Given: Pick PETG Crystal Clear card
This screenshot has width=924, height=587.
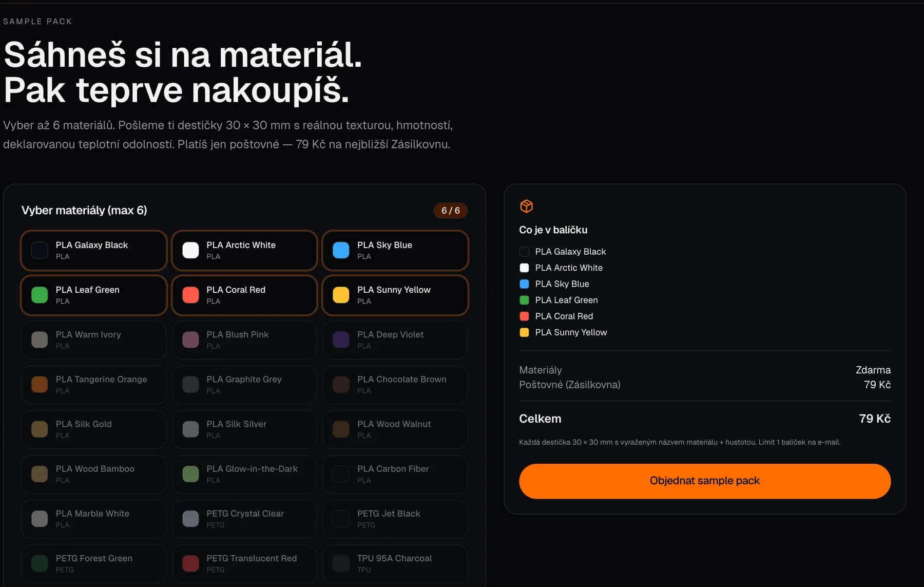Looking at the screenshot, I should click(244, 518).
